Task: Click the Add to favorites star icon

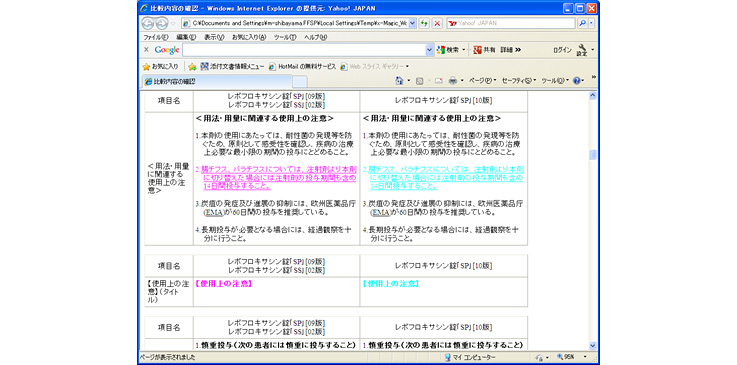Action: click(x=192, y=67)
